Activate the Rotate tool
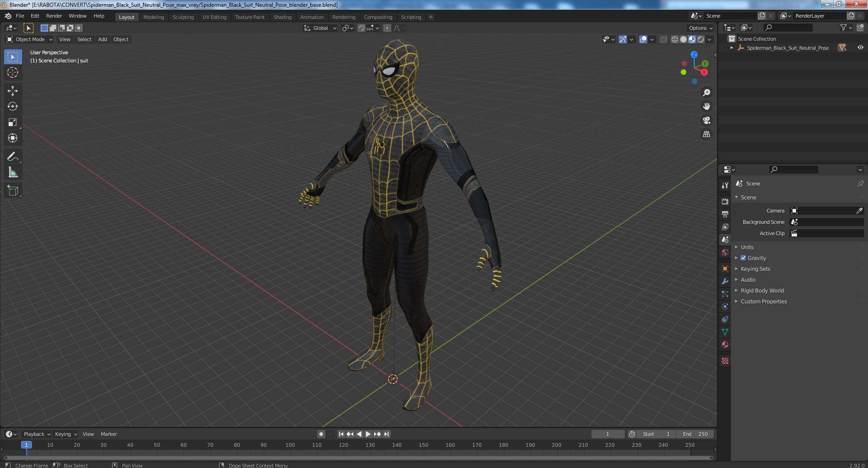The image size is (868, 468). pyautogui.click(x=13, y=107)
